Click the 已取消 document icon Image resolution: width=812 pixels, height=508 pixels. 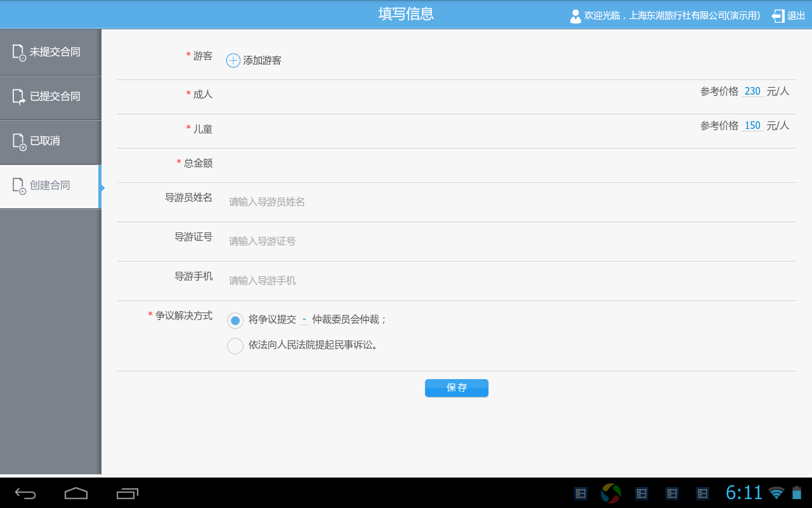(x=19, y=141)
